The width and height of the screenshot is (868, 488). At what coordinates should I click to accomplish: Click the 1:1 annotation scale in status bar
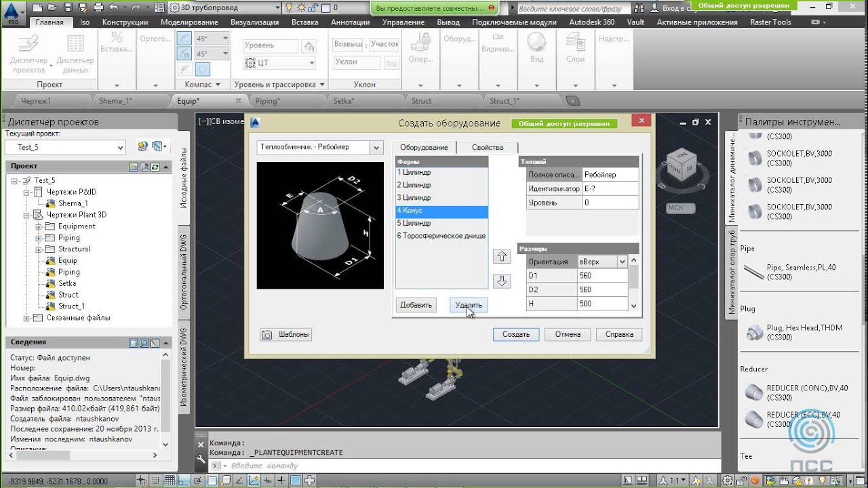click(x=674, y=481)
